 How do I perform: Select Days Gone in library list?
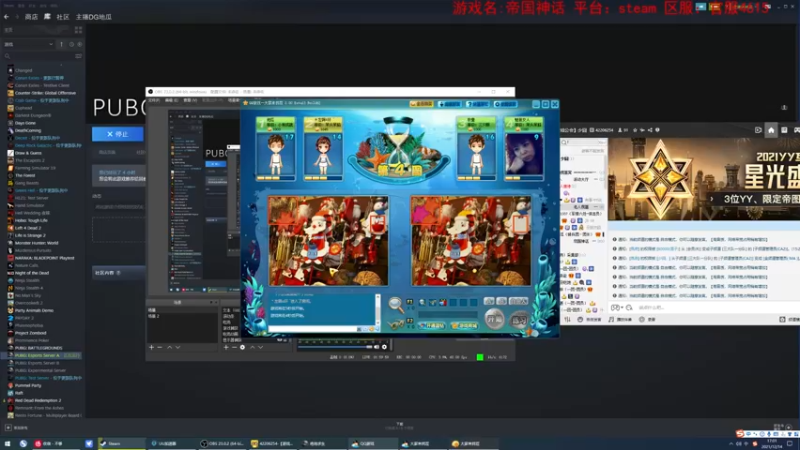[x=25, y=123]
